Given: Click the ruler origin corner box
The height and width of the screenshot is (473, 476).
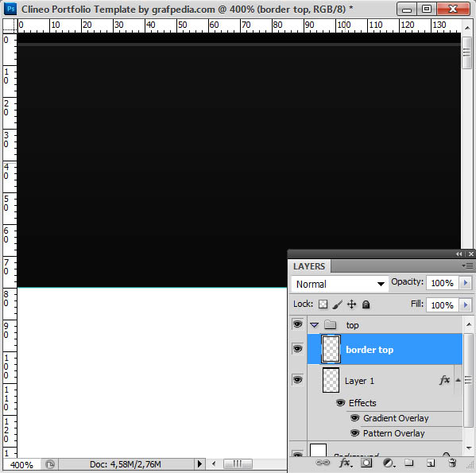Looking at the screenshot, I should point(10,25).
